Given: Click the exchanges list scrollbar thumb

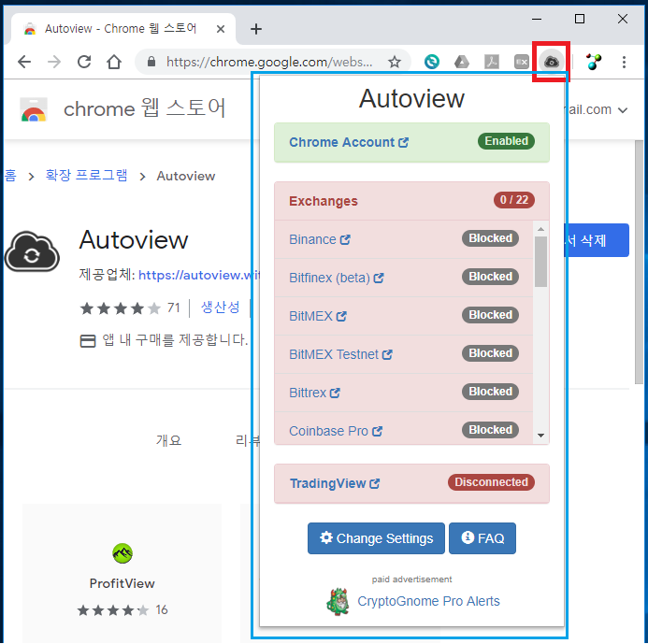Looking at the screenshot, I should pos(541,262).
